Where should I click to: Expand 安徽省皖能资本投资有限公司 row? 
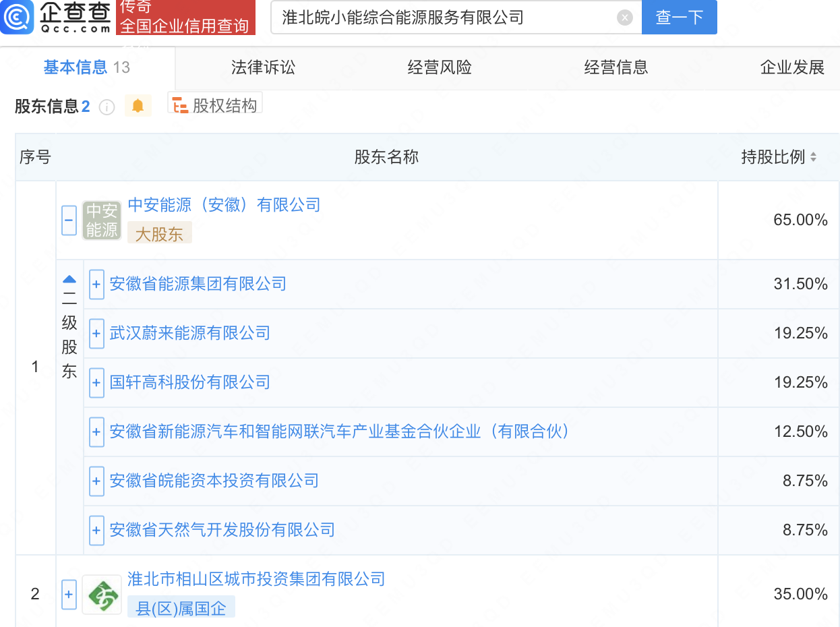(96, 481)
